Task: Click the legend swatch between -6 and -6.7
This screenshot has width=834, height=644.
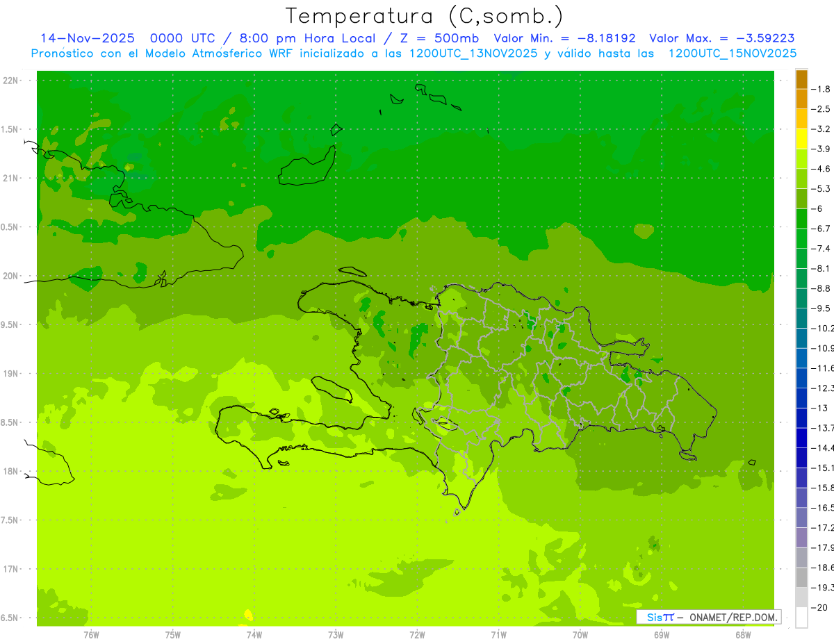Action: 801,218
